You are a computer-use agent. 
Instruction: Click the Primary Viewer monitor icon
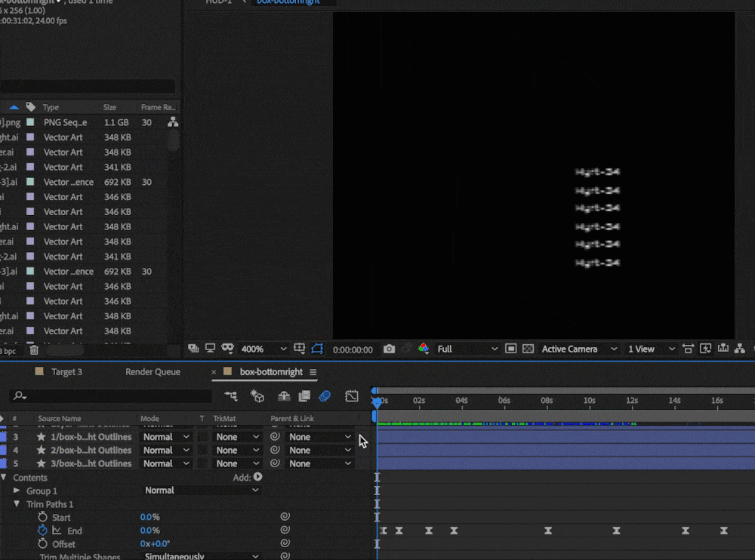click(x=210, y=348)
